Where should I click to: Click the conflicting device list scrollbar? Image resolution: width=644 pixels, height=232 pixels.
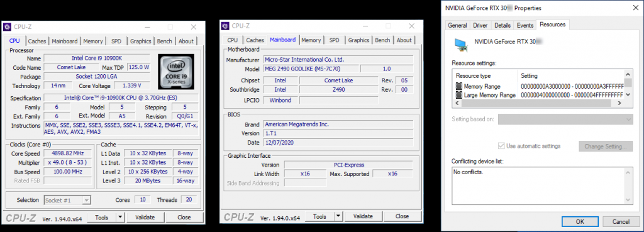pos(628,185)
